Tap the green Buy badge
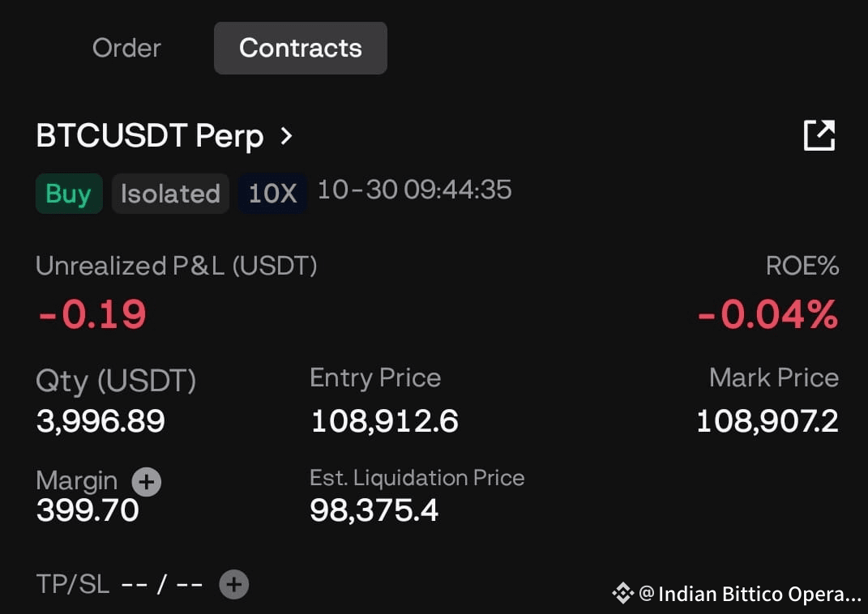Image resolution: width=868 pixels, height=614 pixels. coord(69,194)
